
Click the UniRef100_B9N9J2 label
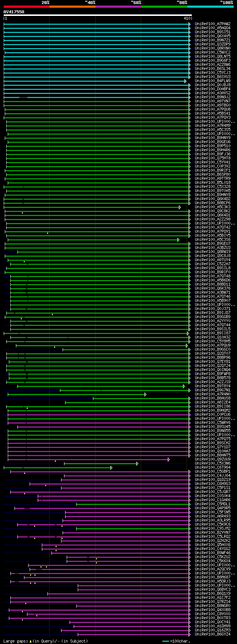pyautogui.click(x=213, y=97)
